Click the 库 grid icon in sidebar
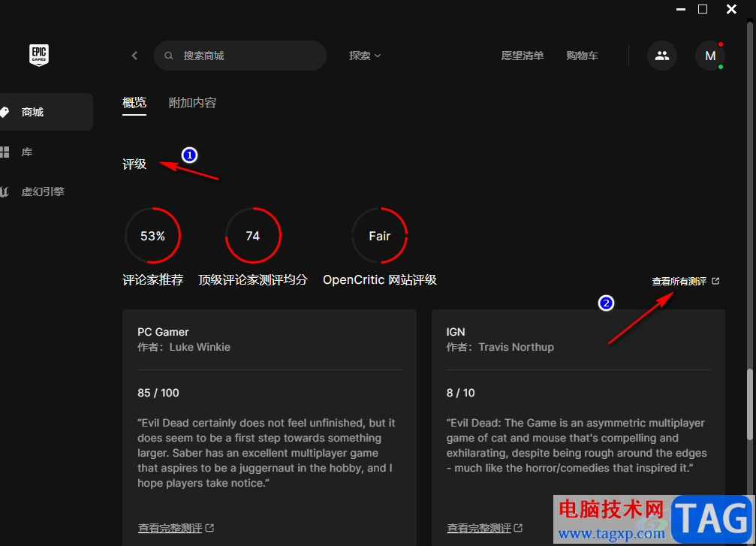The width and height of the screenshot is (756, 546). (x=5, y=152)
